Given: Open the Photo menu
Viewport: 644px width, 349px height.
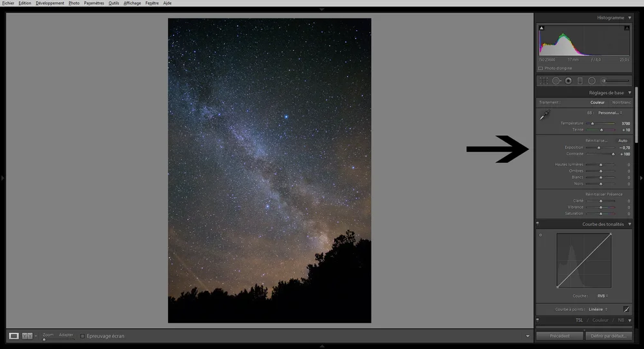Looking at the screenshot, I should pos(74,3).
